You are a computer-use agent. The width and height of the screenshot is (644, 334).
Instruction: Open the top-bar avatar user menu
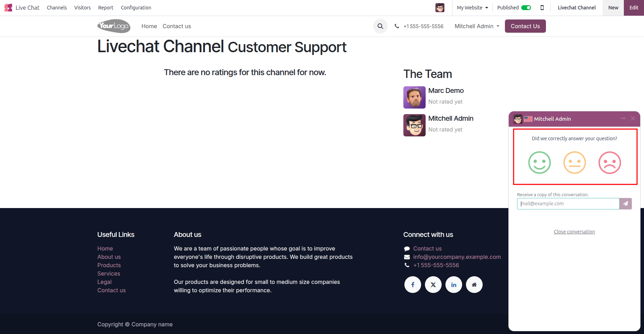point(440,7)
